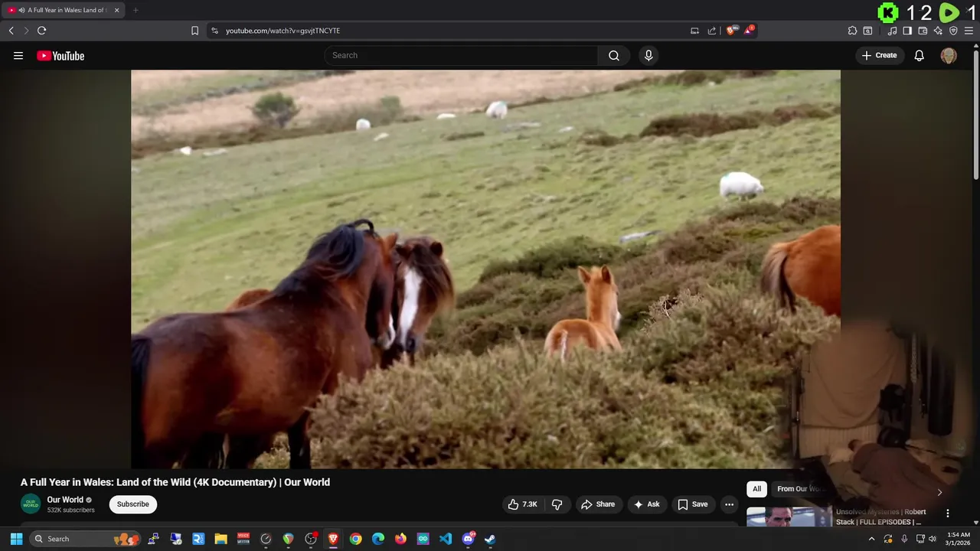The width and height of the screenshot is (980, 551).
Task: Reload the YouTube page
Action: point(41,31)
